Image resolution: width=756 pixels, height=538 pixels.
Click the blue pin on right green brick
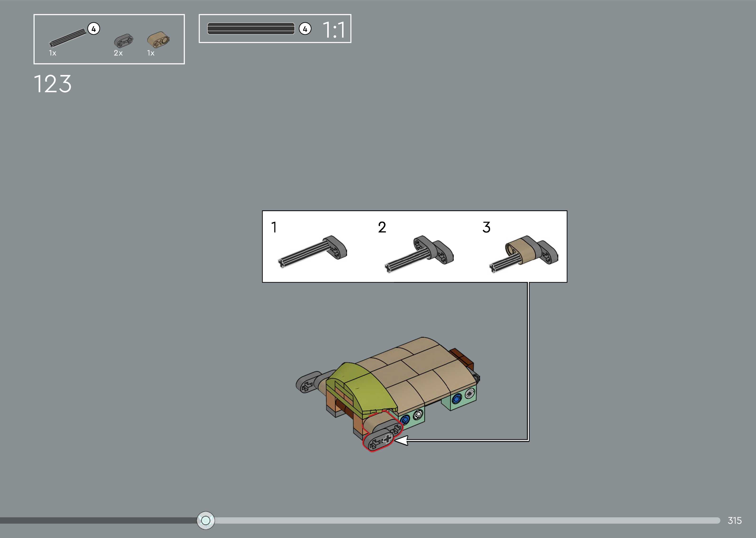coord(457,399)
